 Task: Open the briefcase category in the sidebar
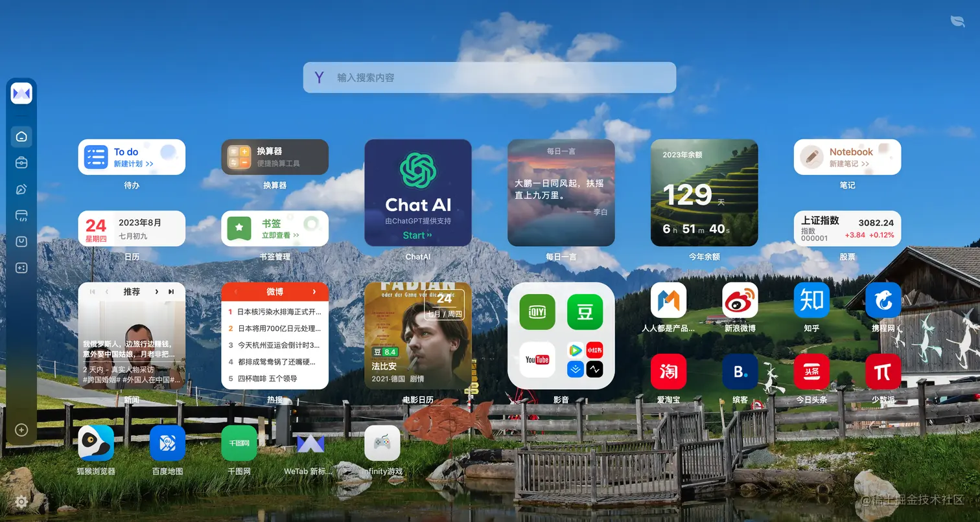21,163
